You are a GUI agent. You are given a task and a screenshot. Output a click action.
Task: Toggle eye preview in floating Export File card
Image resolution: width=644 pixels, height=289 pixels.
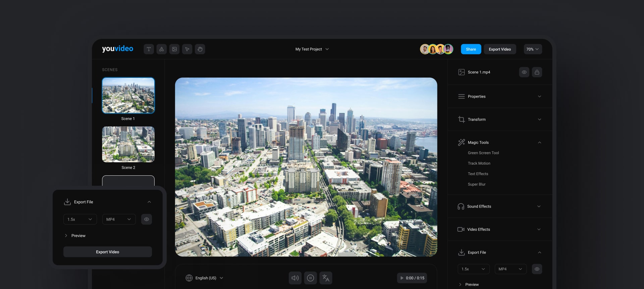click(147, 219)
